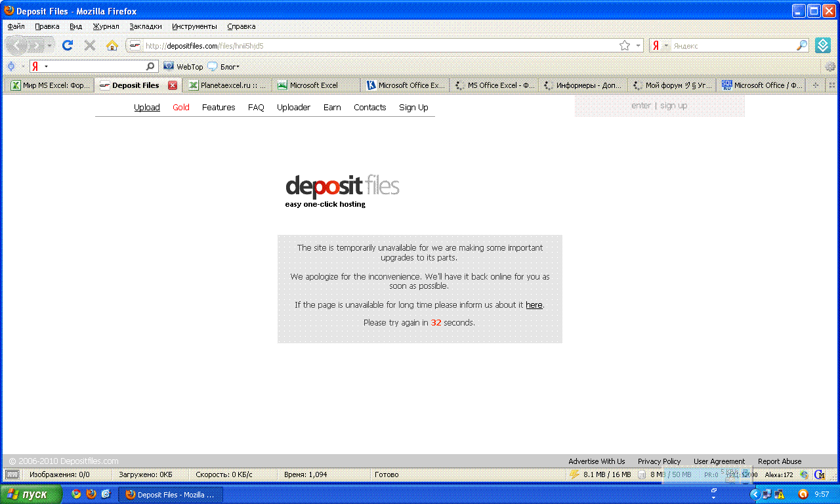This screenshot has width=840, height=504.
Task: Click the 'here' link to report unavailability
Action: pyautogui.click(x=534, y=305)
